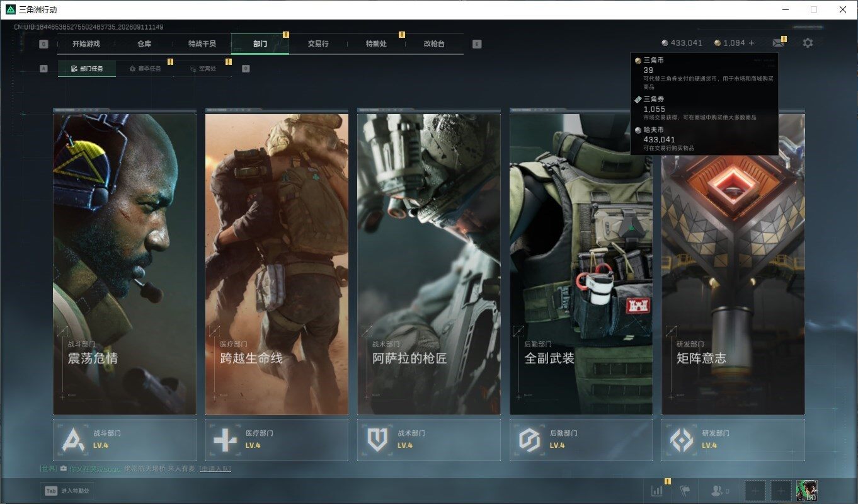Click the 三角币 amount 39
The width and height of the screenshot is (858, 504).
click(648, 70)
